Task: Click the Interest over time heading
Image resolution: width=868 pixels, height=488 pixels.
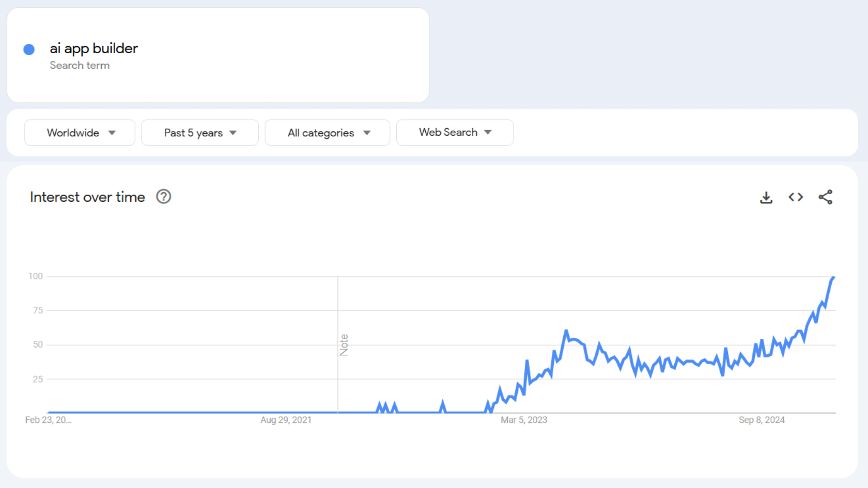Action: pos(87,197)
